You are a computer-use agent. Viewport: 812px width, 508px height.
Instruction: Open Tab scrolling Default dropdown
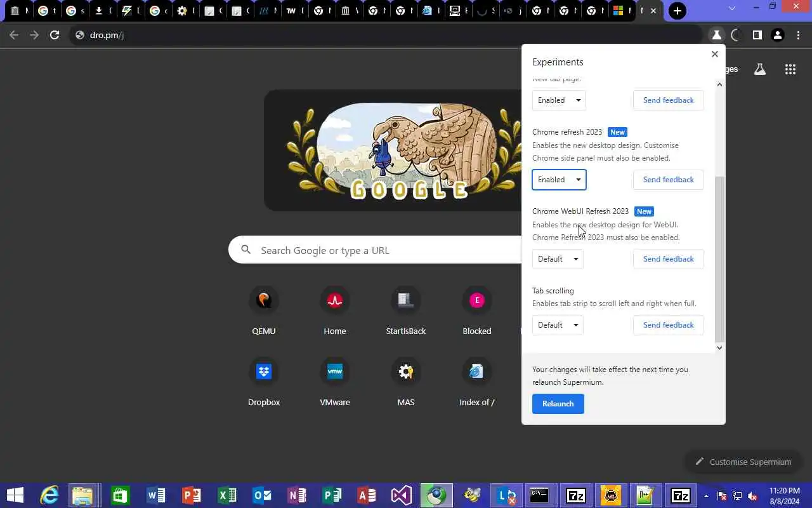pos(558,325)
